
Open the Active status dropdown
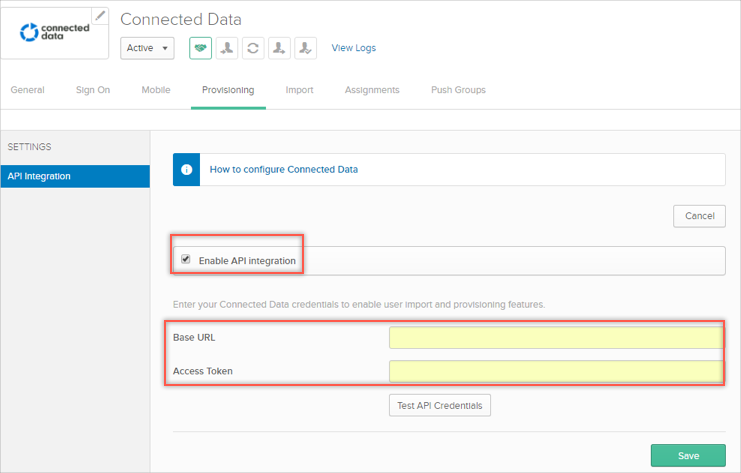[147, 48]
